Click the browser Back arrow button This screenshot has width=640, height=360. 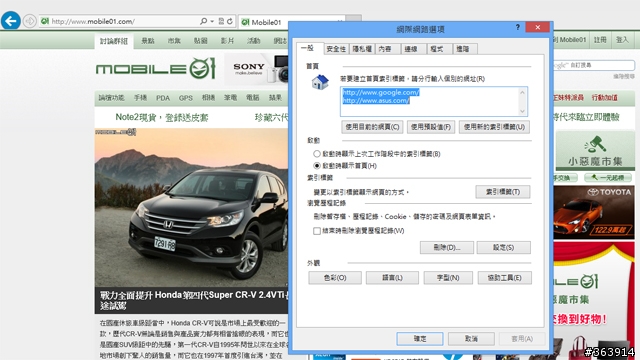pos(11,20)
